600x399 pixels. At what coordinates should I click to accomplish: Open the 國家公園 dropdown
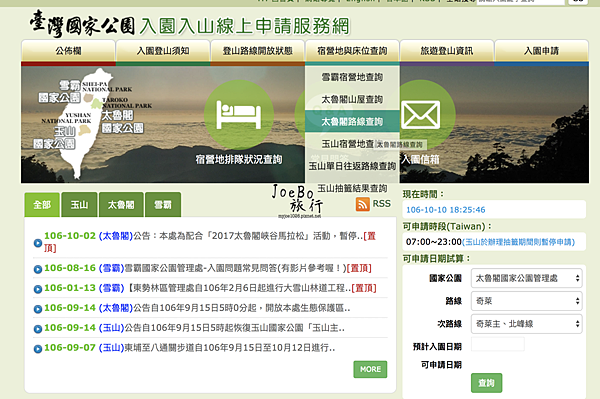[527, 278]
